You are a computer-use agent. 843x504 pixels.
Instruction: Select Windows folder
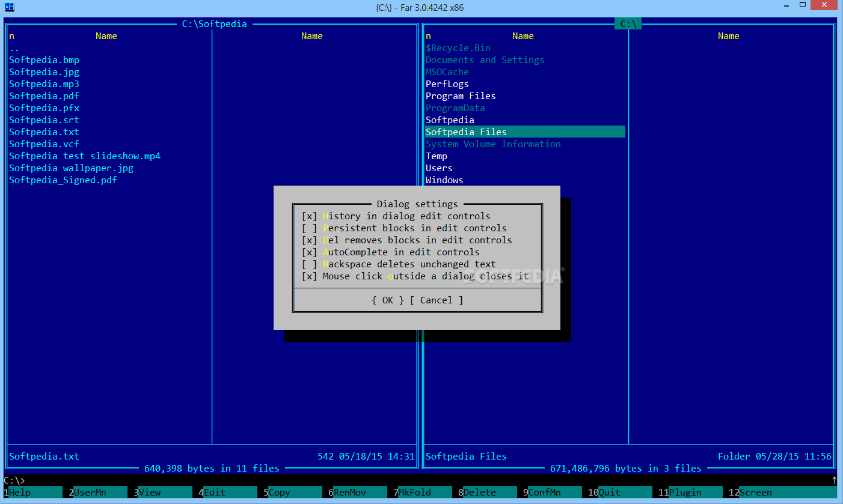444,180
